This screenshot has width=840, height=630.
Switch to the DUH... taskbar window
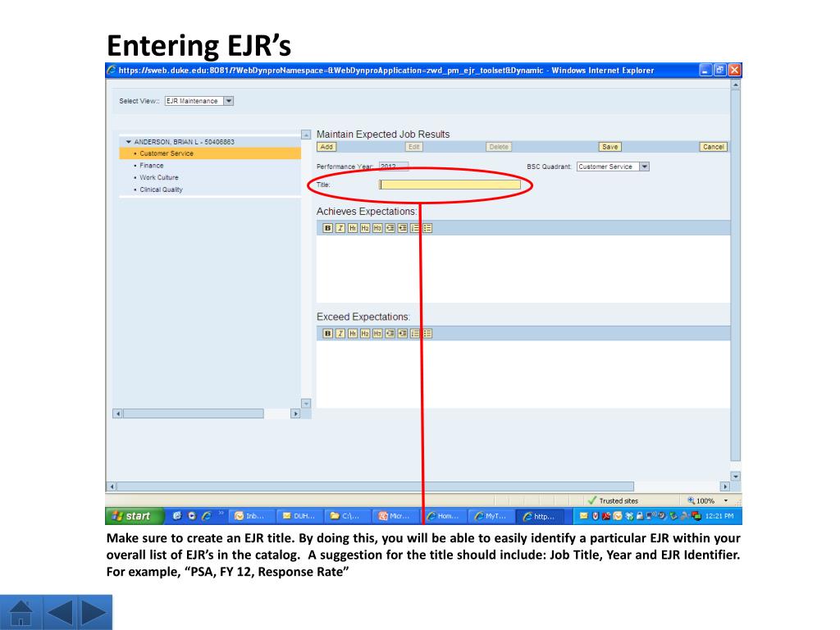coord(300,516)
